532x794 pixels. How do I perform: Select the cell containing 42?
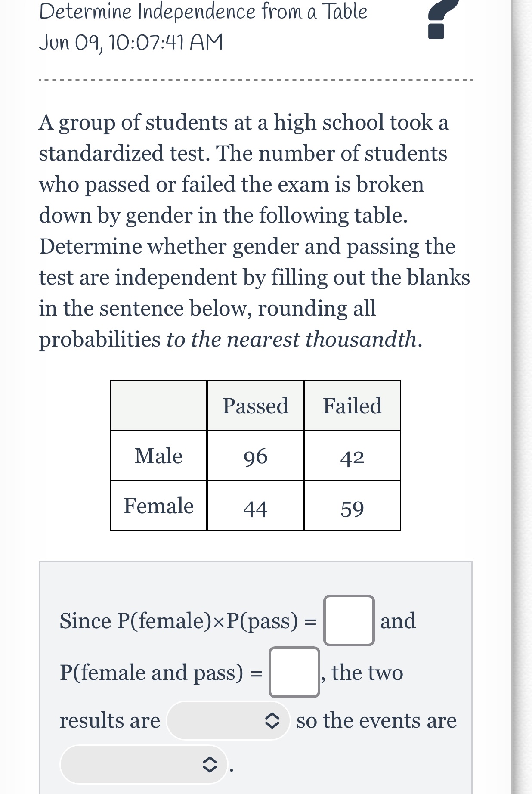pos(352,457)
